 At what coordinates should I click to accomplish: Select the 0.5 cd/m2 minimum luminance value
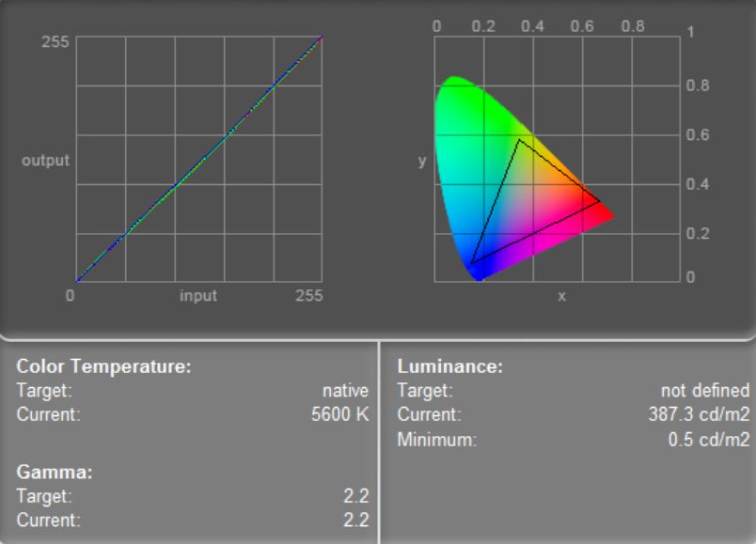pyautogui.click(x=709, y=440)
